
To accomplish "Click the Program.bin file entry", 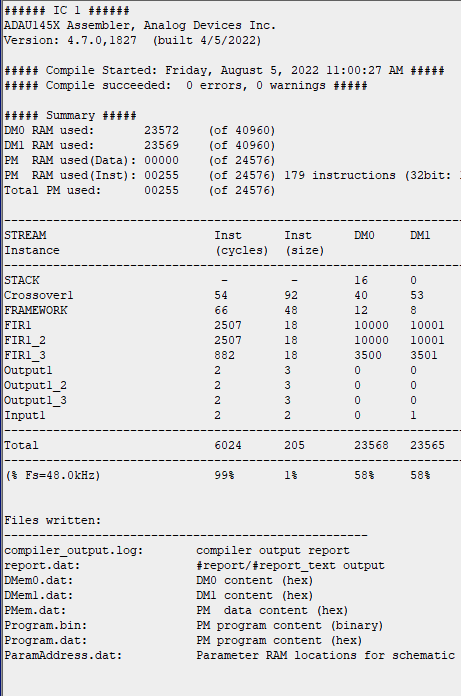I will pyautogui.click(x=193, y=625).
